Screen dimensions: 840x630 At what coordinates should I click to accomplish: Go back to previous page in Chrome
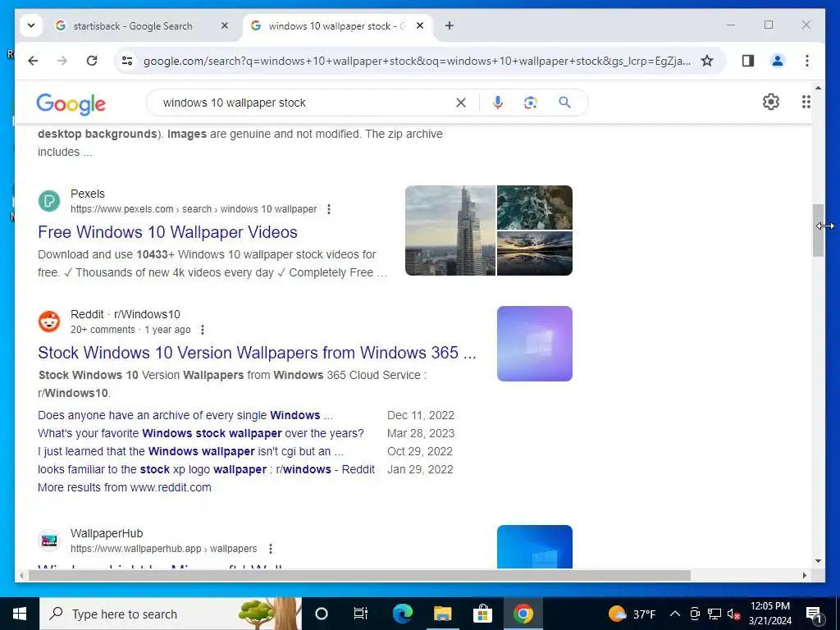(x=33, y=61)
